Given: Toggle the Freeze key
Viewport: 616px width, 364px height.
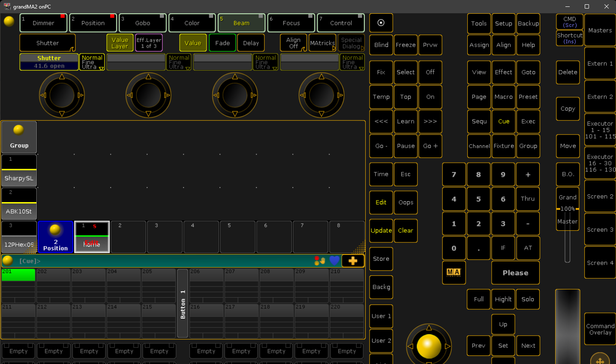Looking at the screenshot, I should (x=406, y=45).
